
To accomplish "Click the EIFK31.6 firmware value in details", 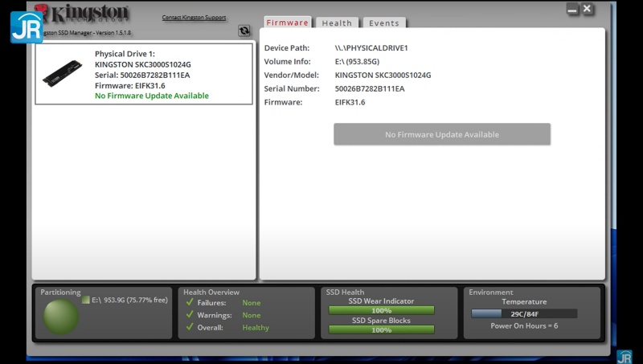I will coord(350,102).
